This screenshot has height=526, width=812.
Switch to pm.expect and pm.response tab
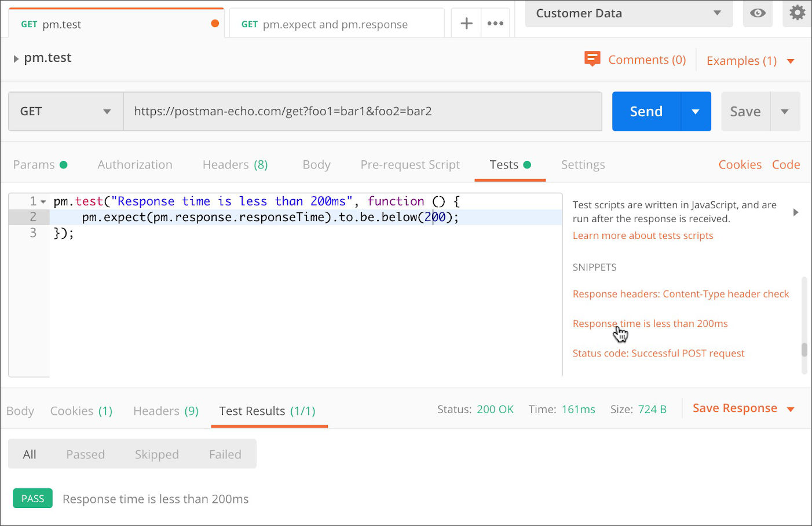pyautogui.click(x=336, y=24)
